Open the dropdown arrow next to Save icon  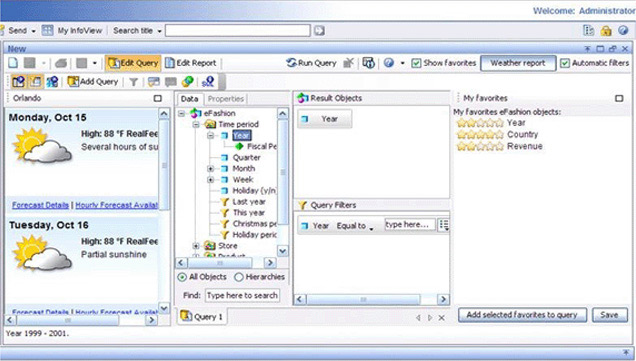pos(43,63)
